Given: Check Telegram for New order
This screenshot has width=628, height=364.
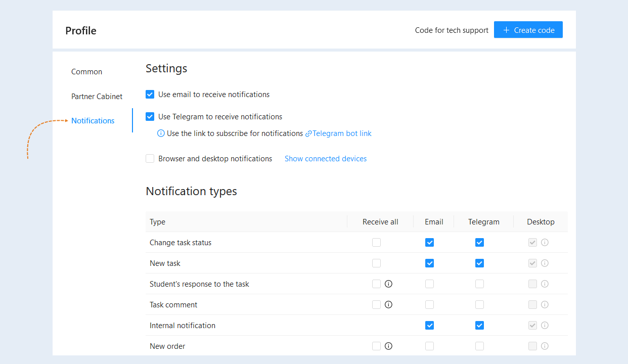Looking at the screenshot, I should pyautogui.click(x=479, y=346).
